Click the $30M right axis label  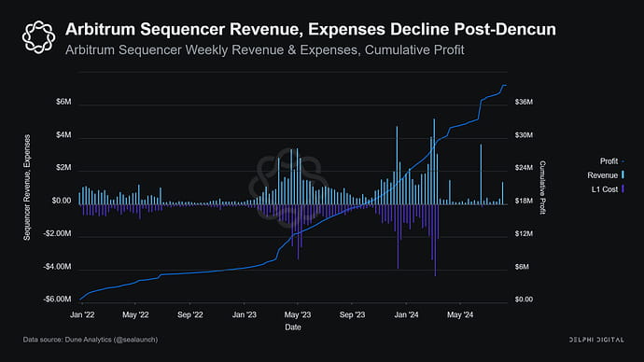524,135
